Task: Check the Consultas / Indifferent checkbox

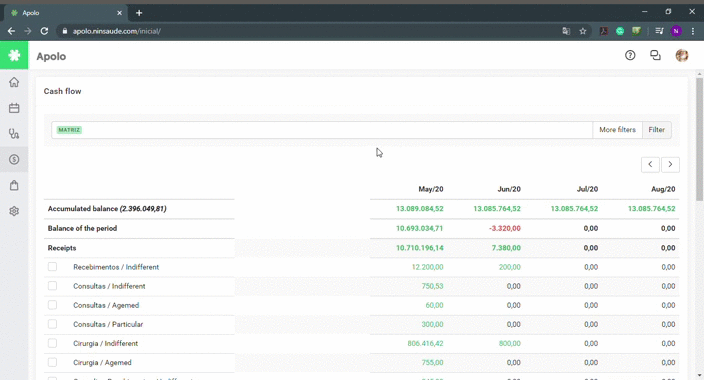Action: coord(53,286)
